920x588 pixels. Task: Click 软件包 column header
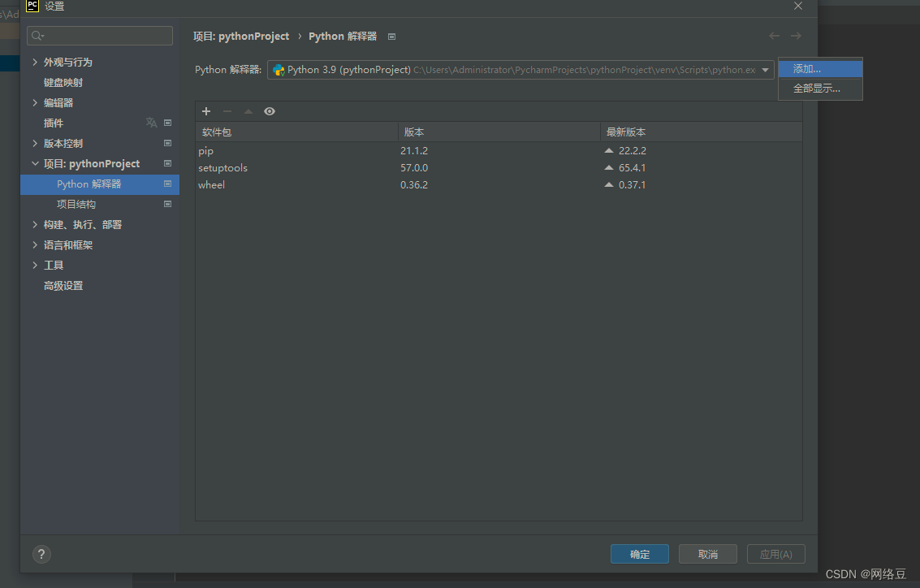tap(297, 132)
